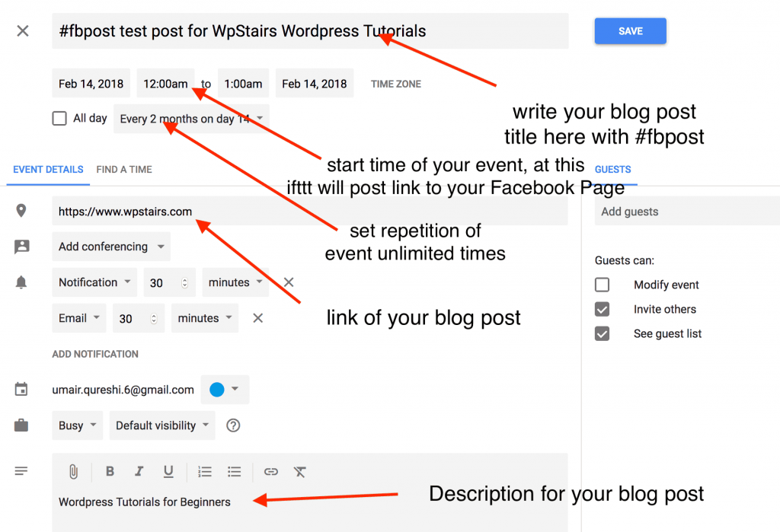Click the event title field #fbpost
This screenshot has height=532, width=780.
click(310, 31)
